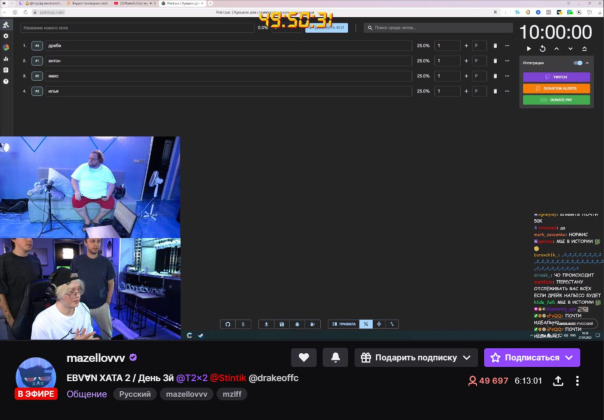
Task: Click the four-way move icon in the bottom toolbar
Action: tap(379, 324)
